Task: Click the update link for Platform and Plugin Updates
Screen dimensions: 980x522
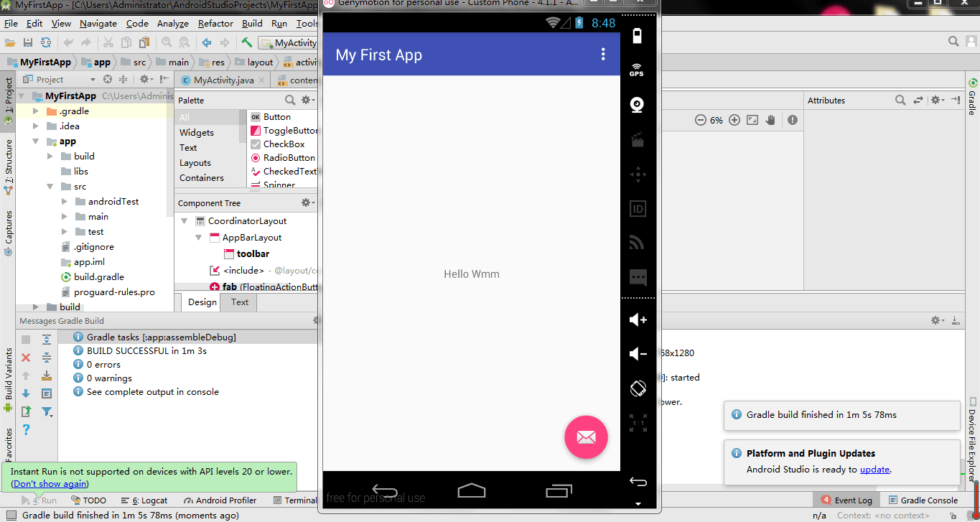Action: click(874, 469)
